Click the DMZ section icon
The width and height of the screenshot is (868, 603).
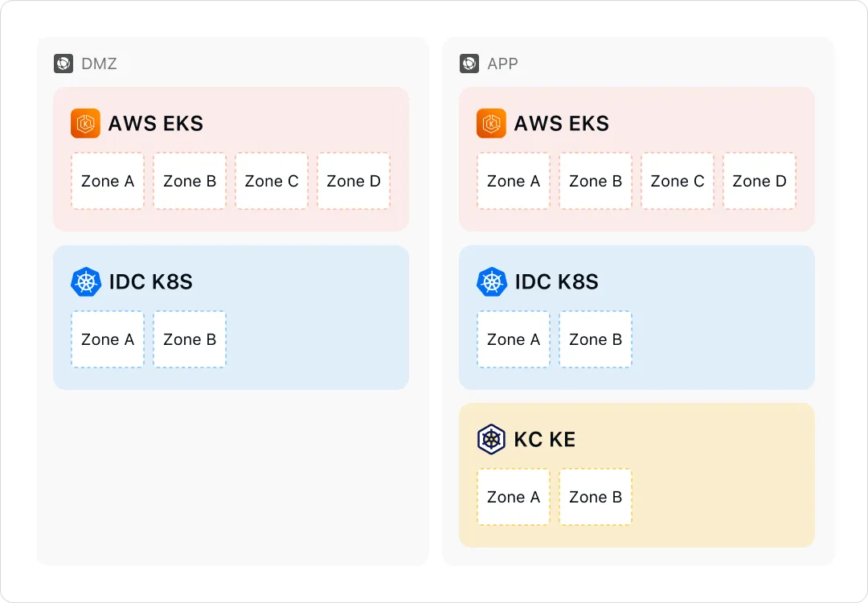pos(63,64)
